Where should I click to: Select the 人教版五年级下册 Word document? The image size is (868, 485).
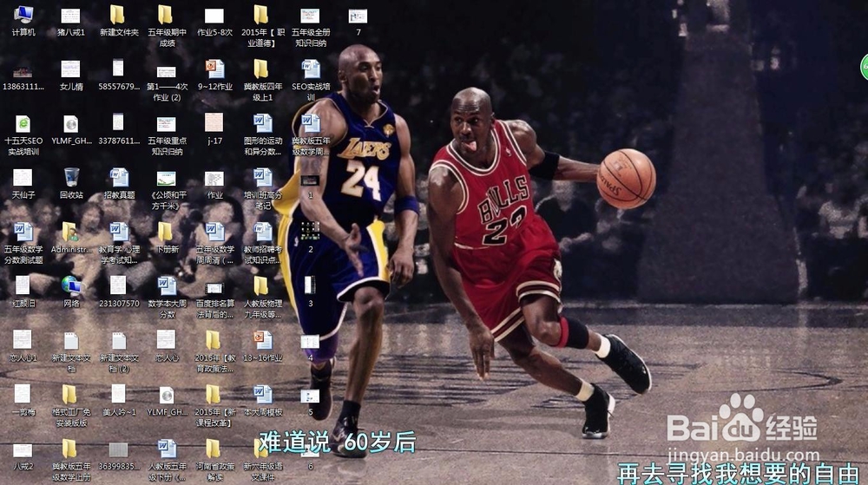pos(167,449)
